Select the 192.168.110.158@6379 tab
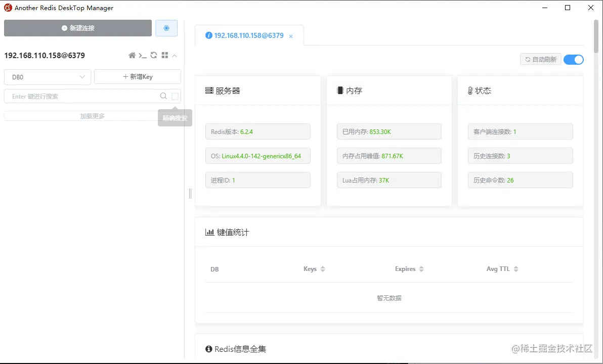 [x=249, y=35]
